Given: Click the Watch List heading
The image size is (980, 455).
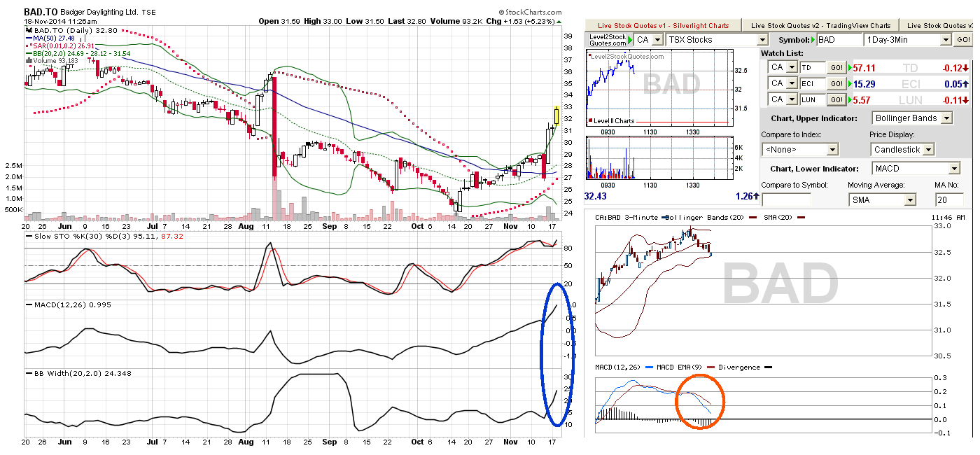Looking at the screenshot, I should click(x=781, y=53).
